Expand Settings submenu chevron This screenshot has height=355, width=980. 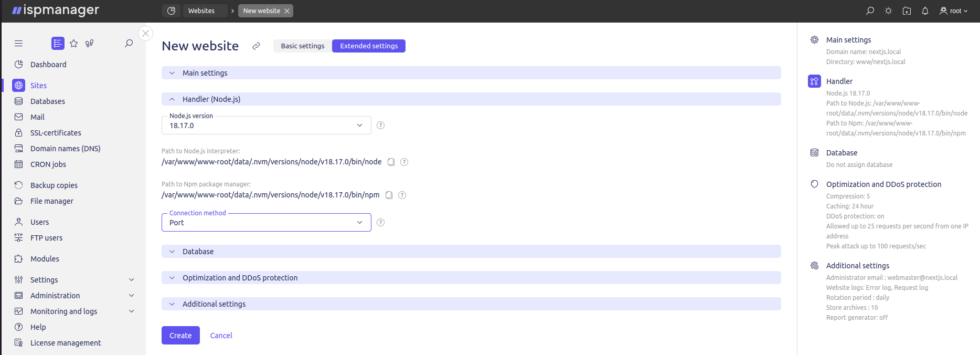[x=132, y=280]
